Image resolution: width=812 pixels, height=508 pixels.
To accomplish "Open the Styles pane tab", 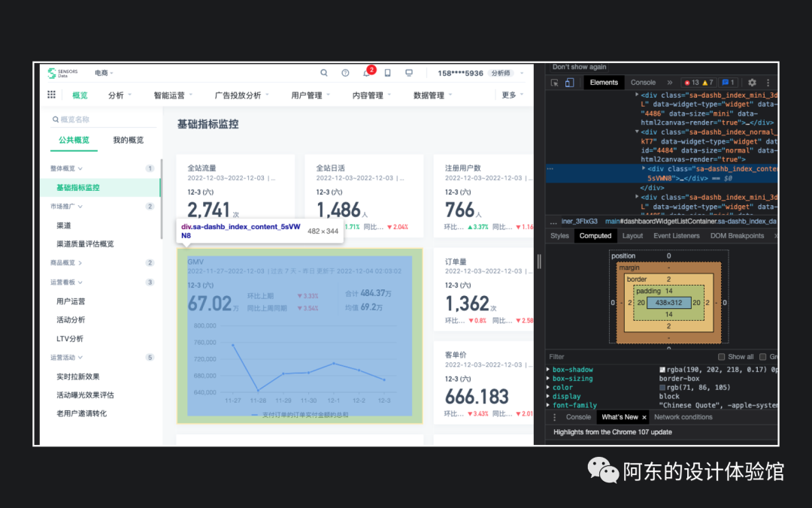I will pos(559,236).
